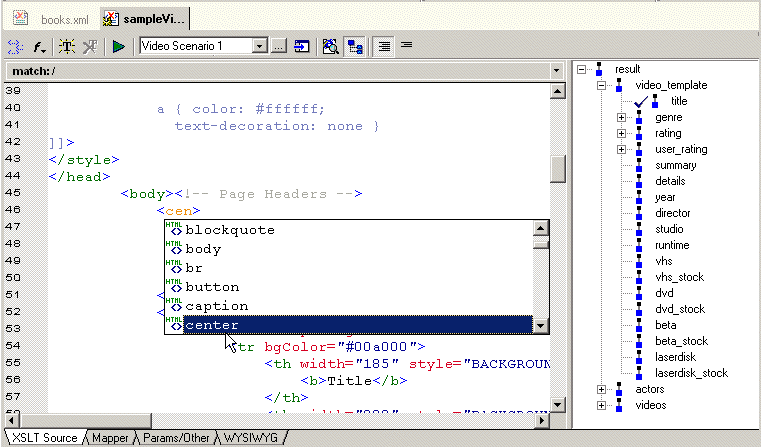Click the grayed-out toolbar icon beside the yellow one

click(x=90, y=46)
